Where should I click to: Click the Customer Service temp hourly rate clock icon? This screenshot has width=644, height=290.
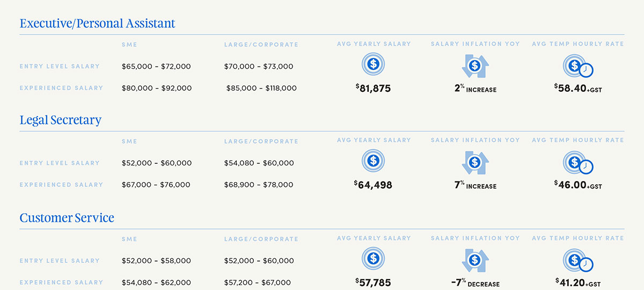pyautogui.click(x=577, y=260)
